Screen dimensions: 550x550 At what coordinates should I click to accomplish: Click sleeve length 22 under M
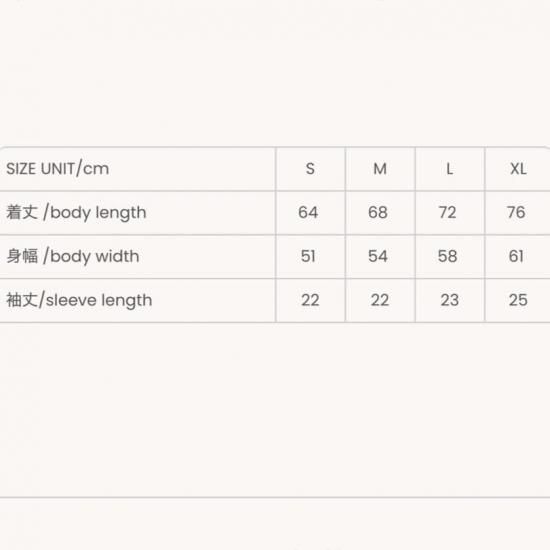click(380, 300)
